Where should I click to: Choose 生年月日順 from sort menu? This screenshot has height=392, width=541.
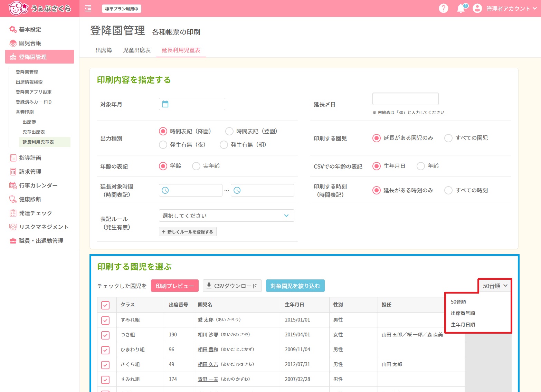(463, 325)
